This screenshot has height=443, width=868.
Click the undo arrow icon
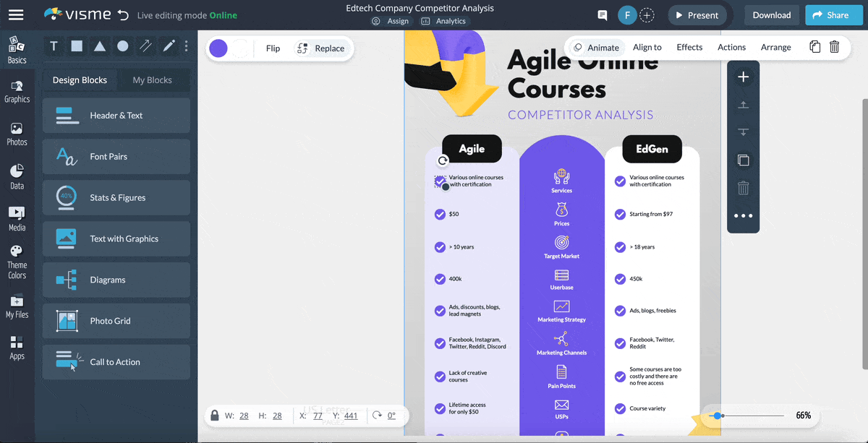tap(123, 15)
